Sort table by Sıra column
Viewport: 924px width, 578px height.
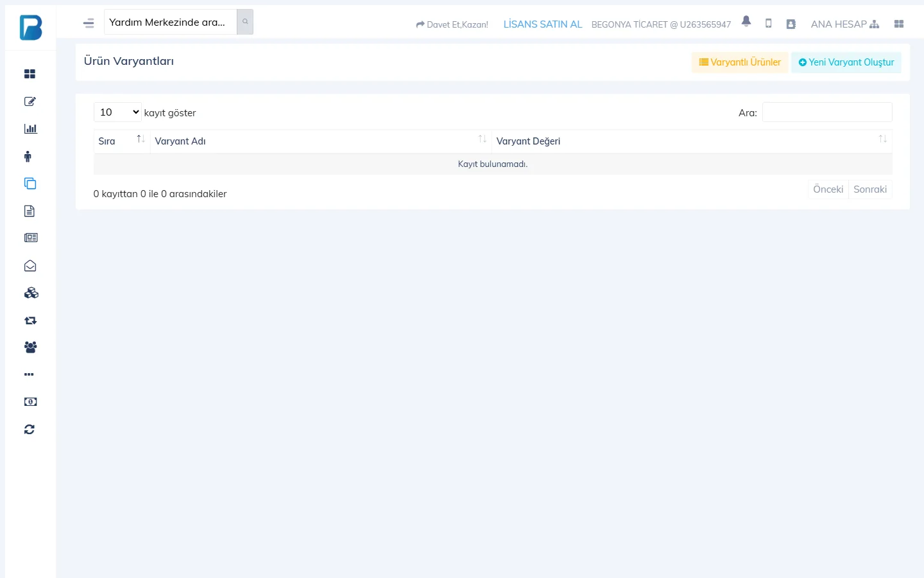pyautogui.click(x=122, y=141)
